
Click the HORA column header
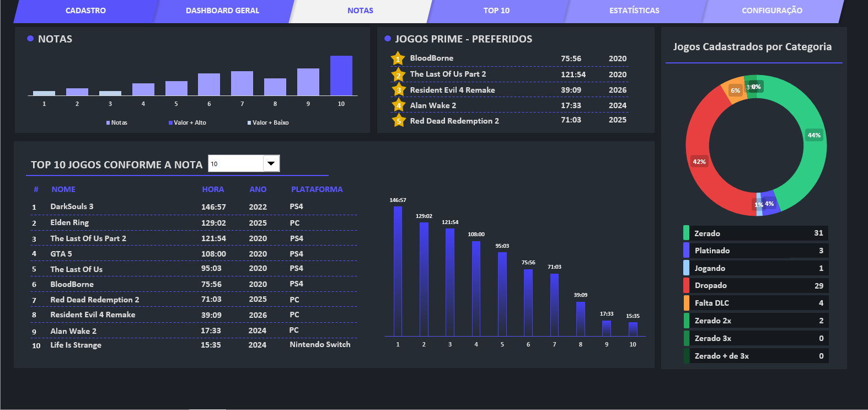(x=213, y=189)
